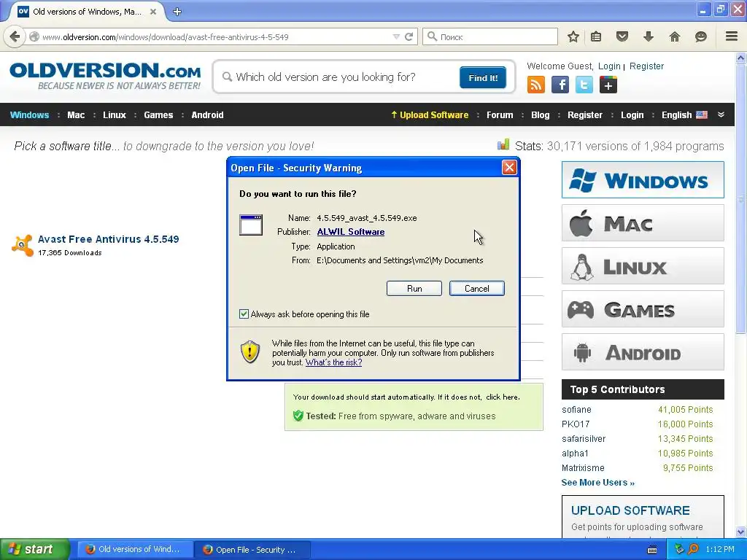The width and height of the screenshot is (747, 560).
Task: Click the big ANDROID platform button
Action: click(643, 352)
